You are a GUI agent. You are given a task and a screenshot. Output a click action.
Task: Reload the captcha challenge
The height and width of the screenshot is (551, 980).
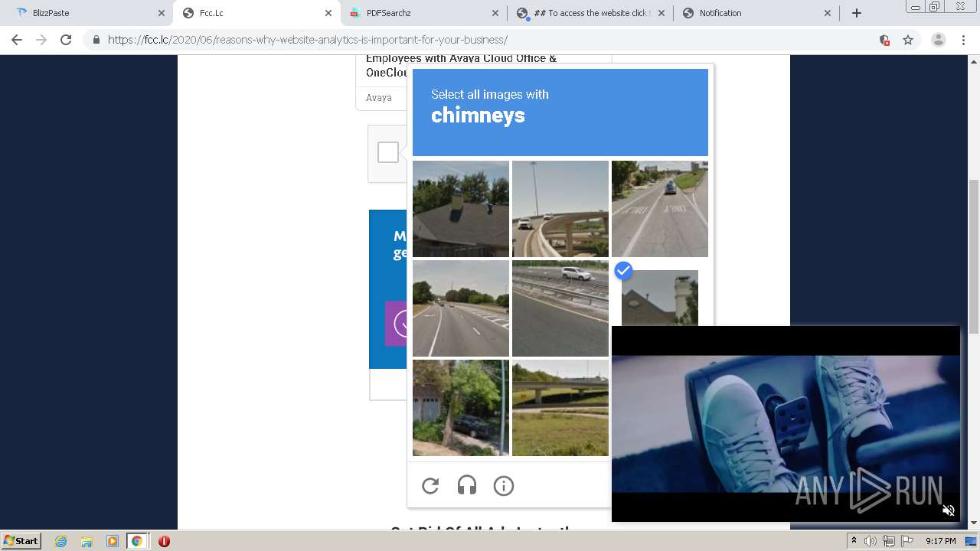(430, 485)
